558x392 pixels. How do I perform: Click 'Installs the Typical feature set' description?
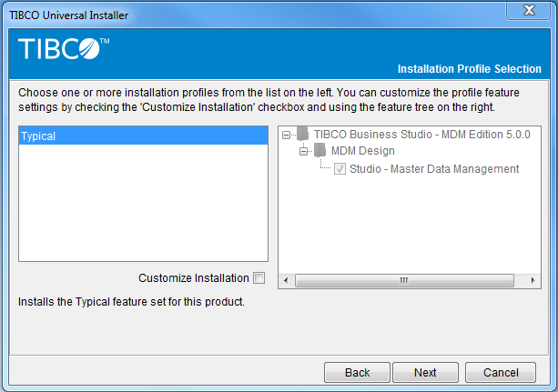(x=131, y=302)
